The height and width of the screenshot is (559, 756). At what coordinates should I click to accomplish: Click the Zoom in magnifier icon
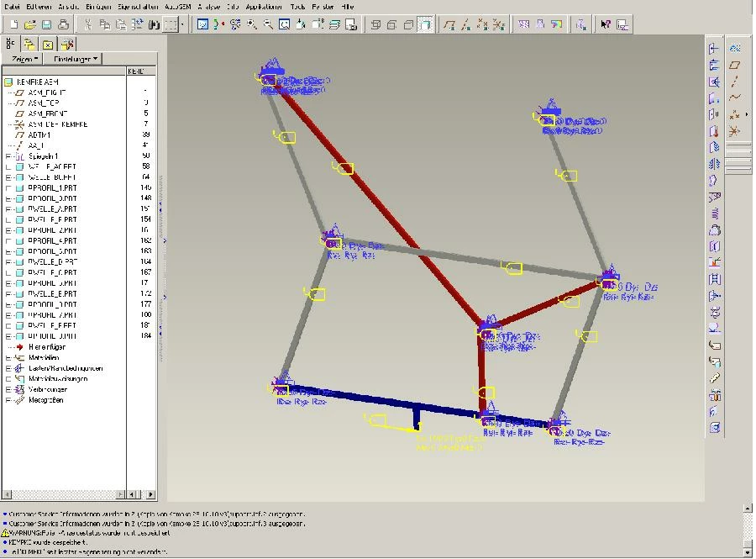pyautogui.click(x=252, y=24)
